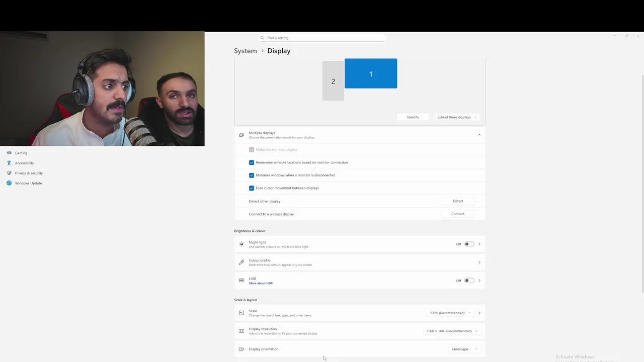Viewport: 644px width, 362px height.
Task: Collapse the Multiple displays section chevron
Action: [479, 135]
